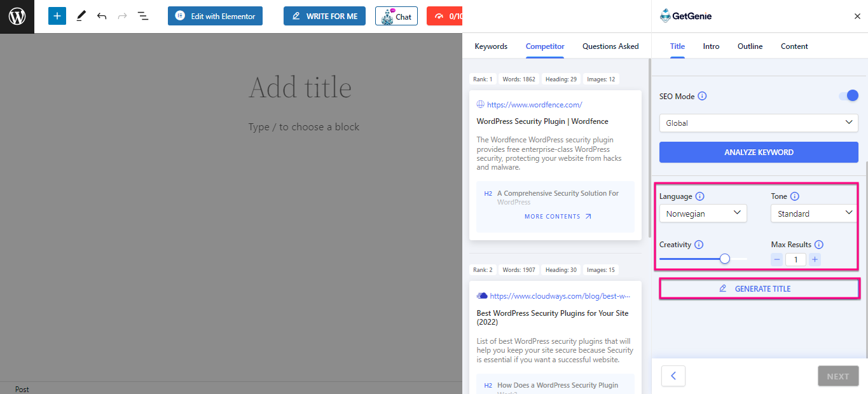Viewport: 868px width, 394px height.
Task: Close the GetGenie panel
Action: point(857,17)
